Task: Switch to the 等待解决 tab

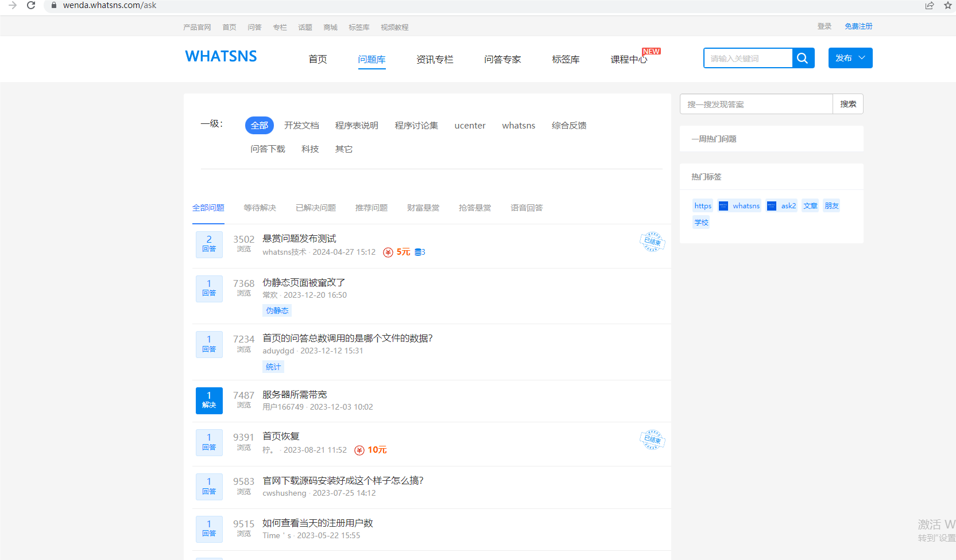Action: click(260, 208)
